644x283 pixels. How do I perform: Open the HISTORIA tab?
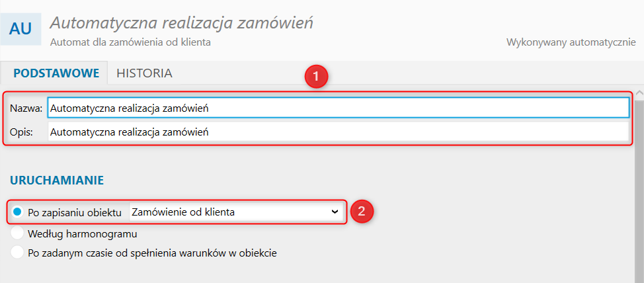[x=144, y=73]
